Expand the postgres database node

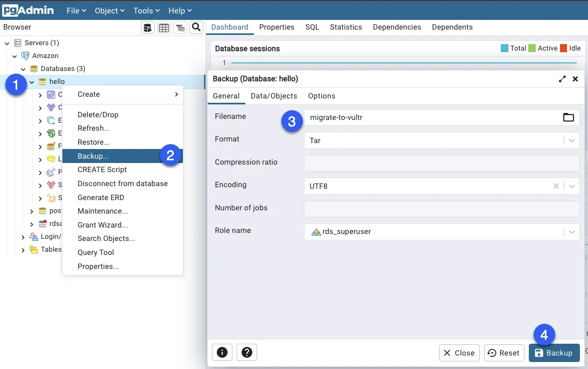click(32, 211)
